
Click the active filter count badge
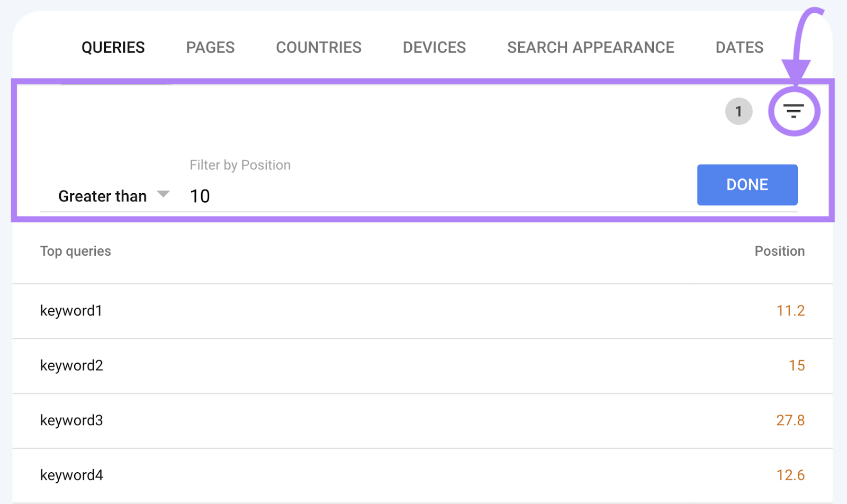738,111
